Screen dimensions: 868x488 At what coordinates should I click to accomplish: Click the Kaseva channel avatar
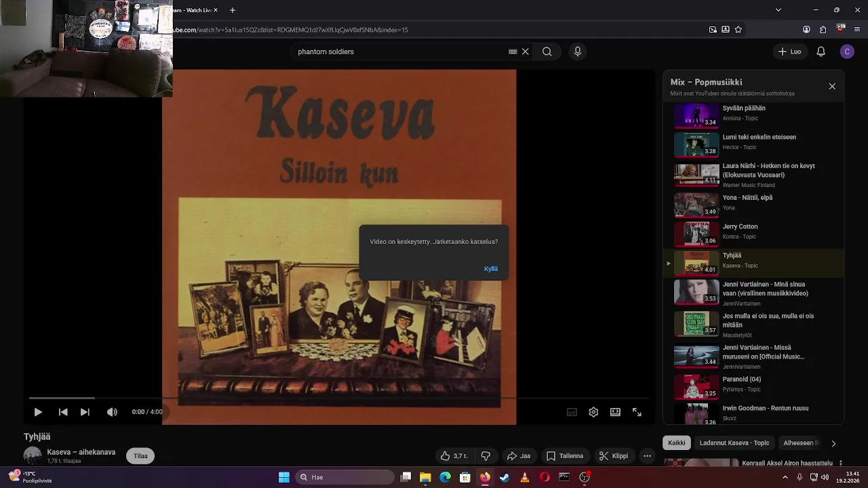pos(33,455)
